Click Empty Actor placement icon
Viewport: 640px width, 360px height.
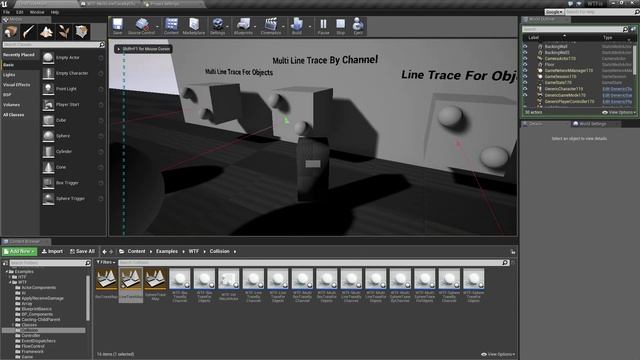[x=48, y=58]
